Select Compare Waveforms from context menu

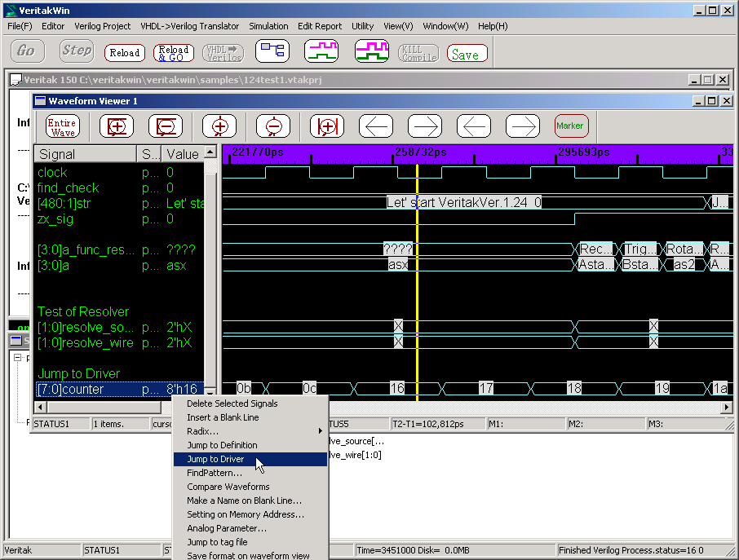click(x=228, y=487)
